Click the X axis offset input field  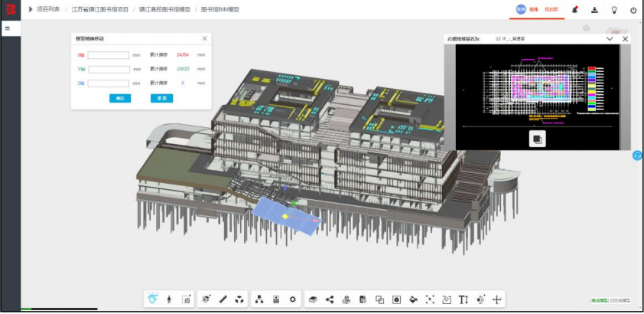point(109,55)
